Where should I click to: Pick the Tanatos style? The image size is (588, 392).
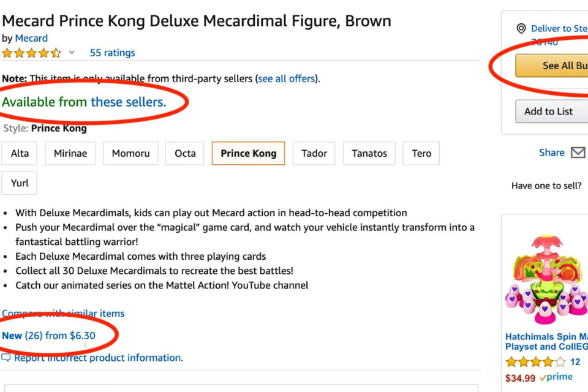[369, 153]
